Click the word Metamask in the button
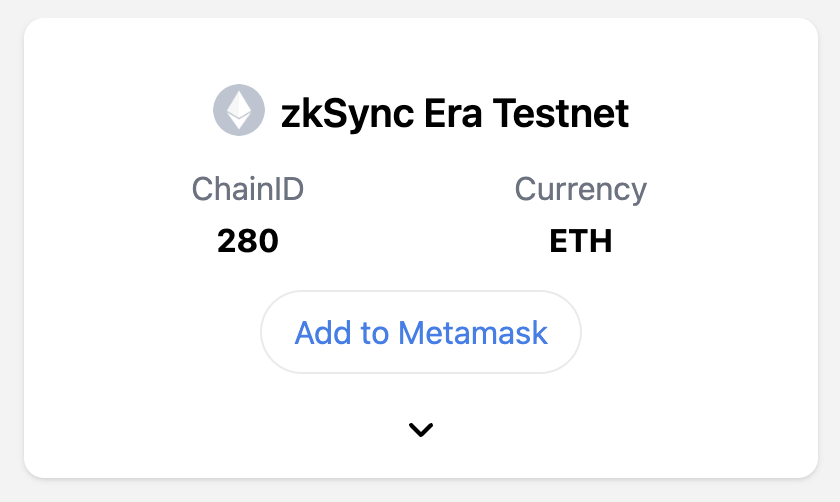Screen dimensions: 840x502 click(x=473, y=332)
